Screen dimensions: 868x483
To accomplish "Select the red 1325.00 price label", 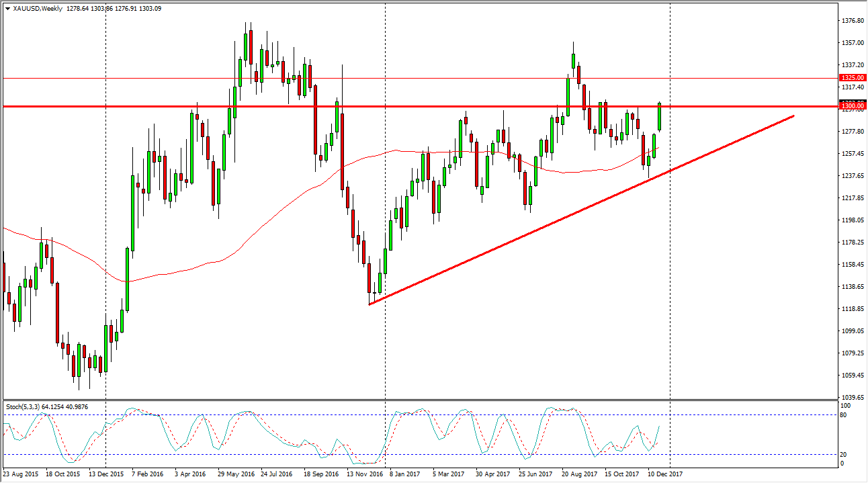I will tap(853, 78).
